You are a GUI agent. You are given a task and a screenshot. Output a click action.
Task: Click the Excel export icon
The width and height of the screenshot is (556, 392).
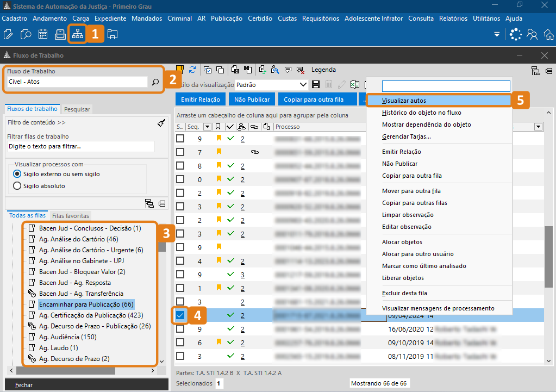pyautogui.click(x=355, y=85)
